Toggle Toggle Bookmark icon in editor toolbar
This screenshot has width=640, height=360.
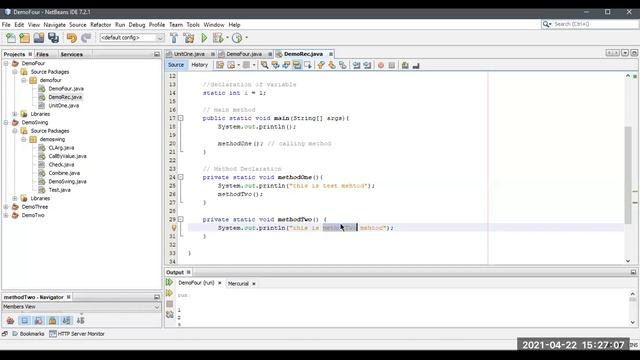(x=343, y=65)
